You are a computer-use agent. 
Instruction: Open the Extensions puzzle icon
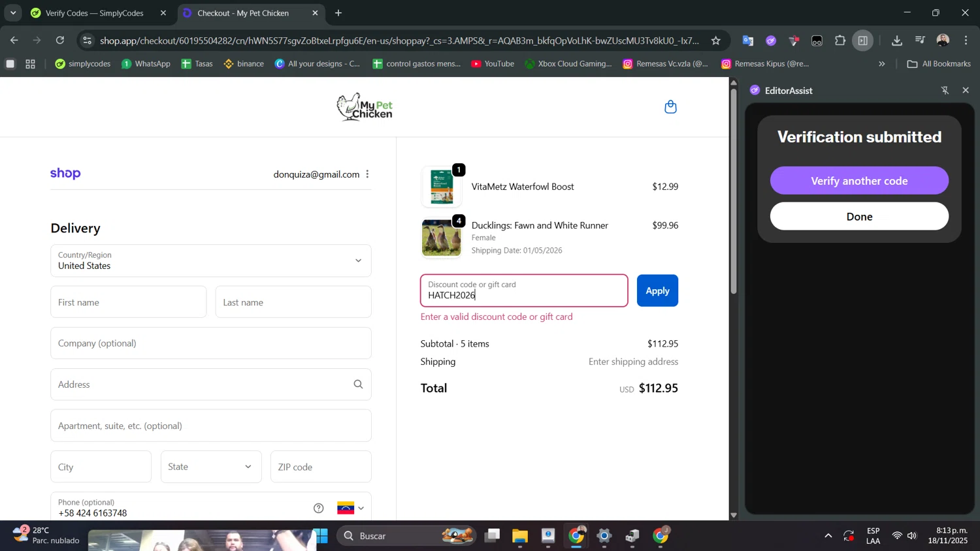(x=840, y=40)
